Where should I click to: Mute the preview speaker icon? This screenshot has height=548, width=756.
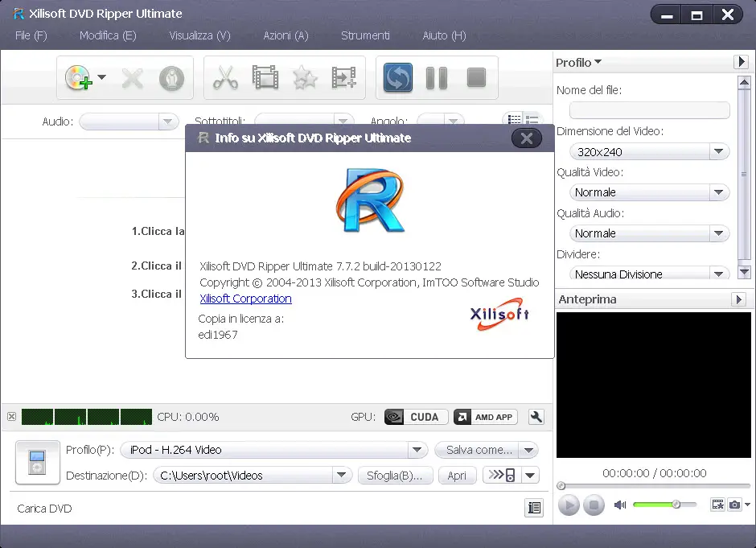click(620, 505)
